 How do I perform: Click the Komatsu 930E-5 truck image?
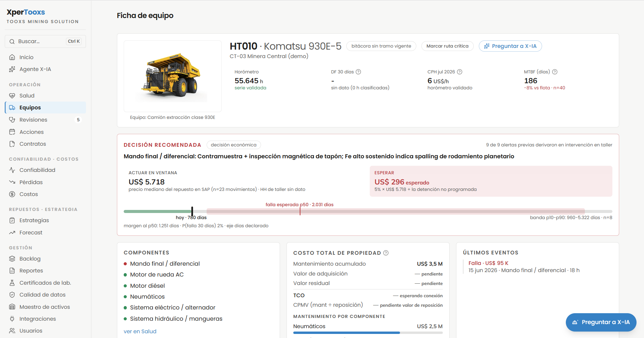point(173,76)
